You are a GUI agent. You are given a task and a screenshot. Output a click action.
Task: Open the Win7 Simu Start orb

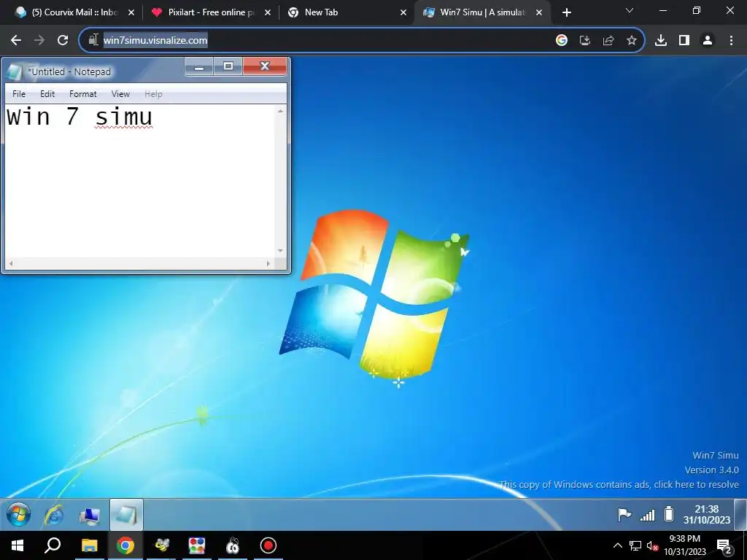[x=18, y=515]
